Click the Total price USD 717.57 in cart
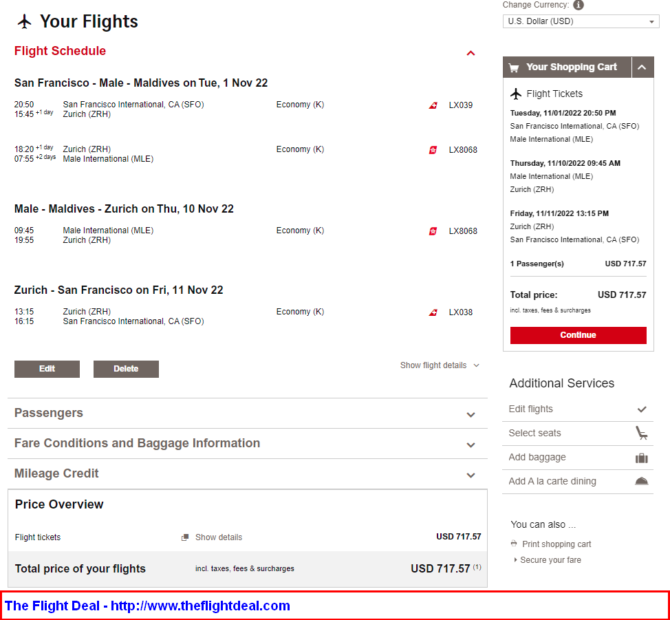The width and height of the screenshot is (670, 620). 578,295
